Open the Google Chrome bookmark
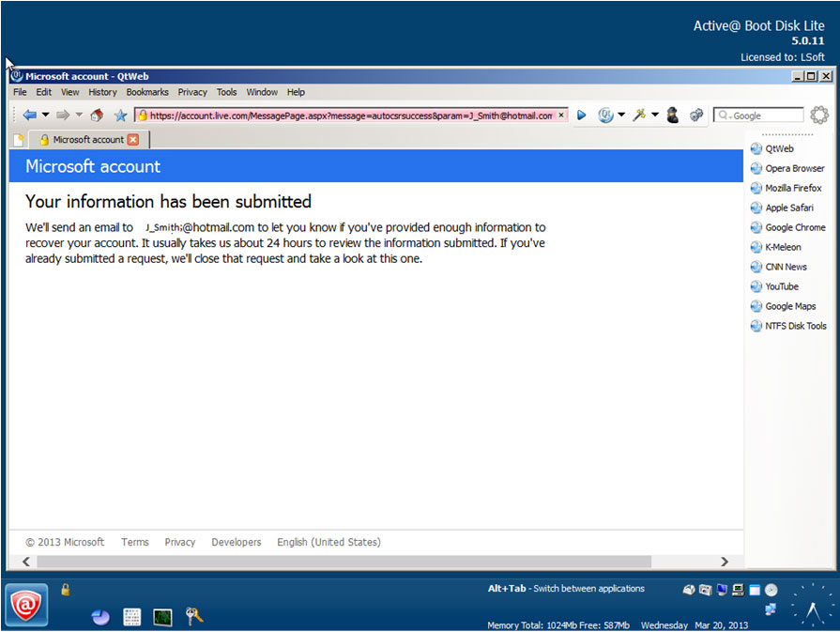 point(788,227)
